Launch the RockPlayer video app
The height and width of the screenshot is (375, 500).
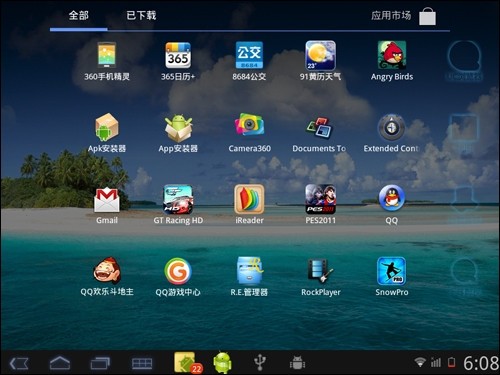tap(320, 277)
